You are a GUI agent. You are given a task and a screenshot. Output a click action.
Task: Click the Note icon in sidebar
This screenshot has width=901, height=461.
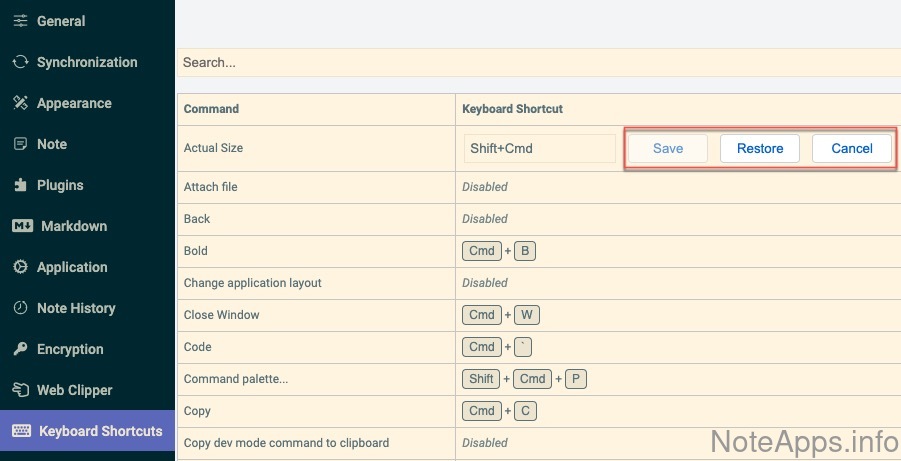[20, 144]
